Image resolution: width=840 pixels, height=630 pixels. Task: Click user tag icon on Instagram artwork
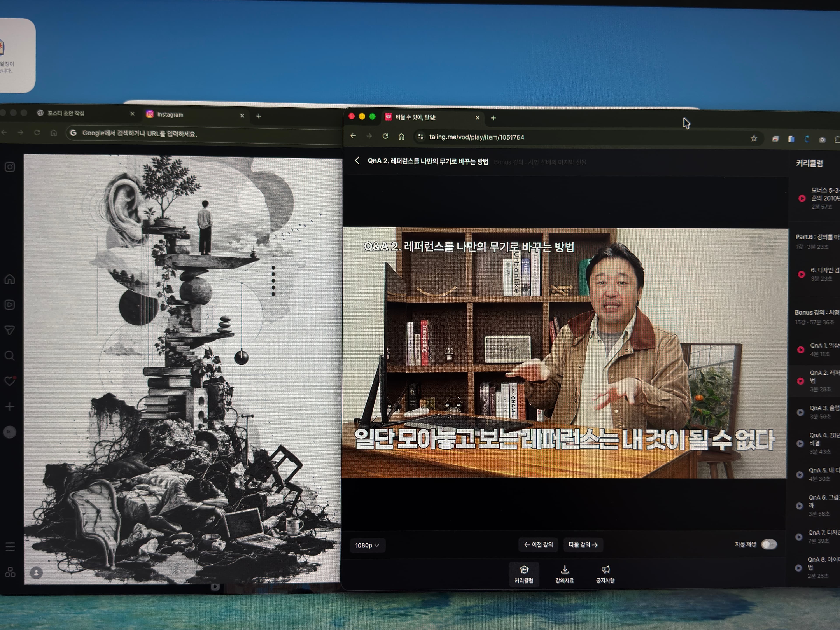pyautogui.click(x=37, y=573)
